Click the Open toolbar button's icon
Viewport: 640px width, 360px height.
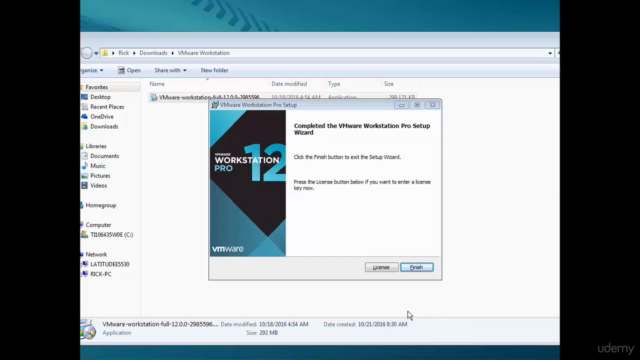121,70
